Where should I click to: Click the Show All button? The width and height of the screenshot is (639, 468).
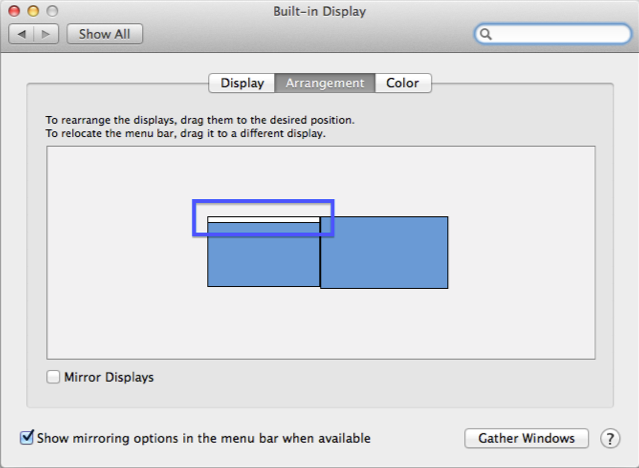point(105,34)
